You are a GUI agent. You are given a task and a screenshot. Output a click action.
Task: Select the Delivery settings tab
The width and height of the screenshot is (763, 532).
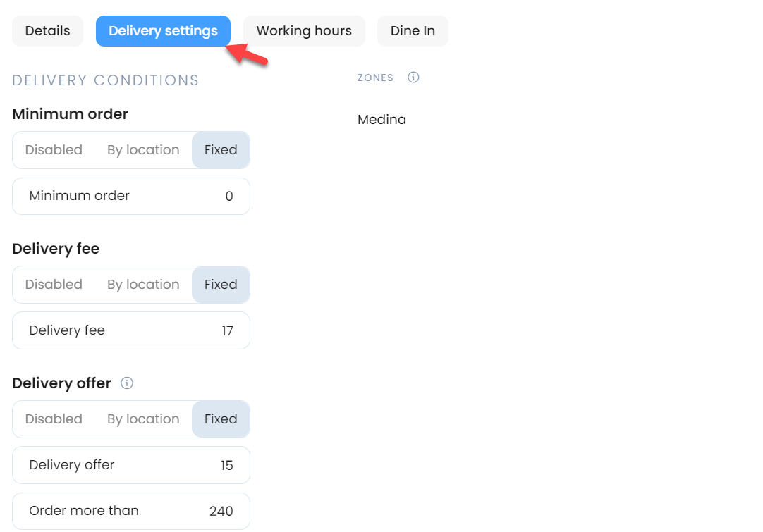163,31
